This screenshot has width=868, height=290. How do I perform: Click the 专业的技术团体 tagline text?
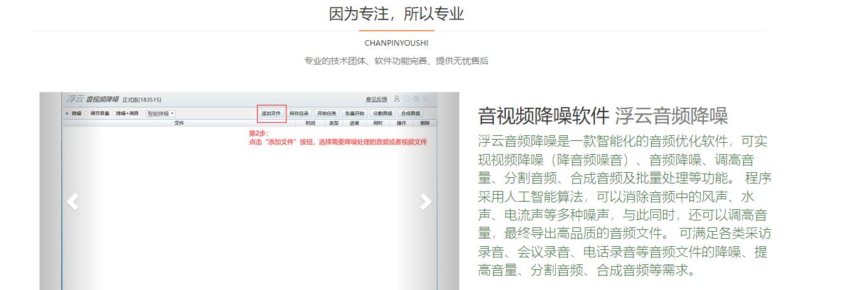click(396, 61)
